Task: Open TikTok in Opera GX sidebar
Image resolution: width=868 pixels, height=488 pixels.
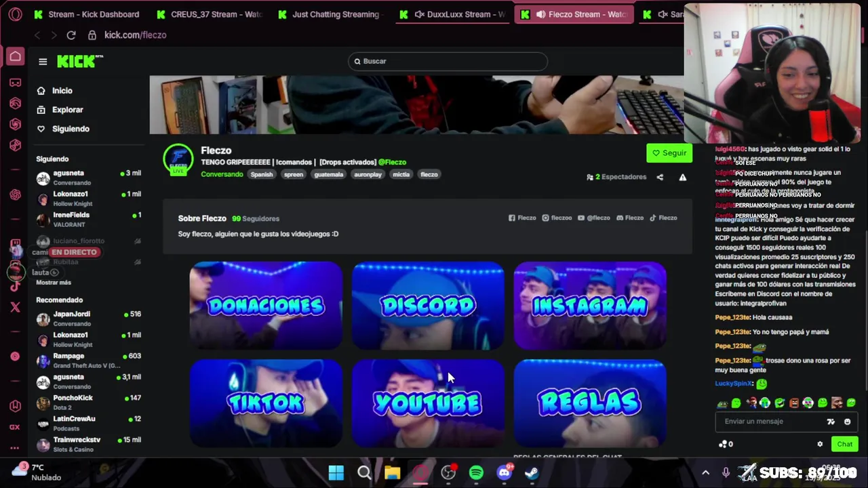Action: pyautogui.click(x=15, y=286)
